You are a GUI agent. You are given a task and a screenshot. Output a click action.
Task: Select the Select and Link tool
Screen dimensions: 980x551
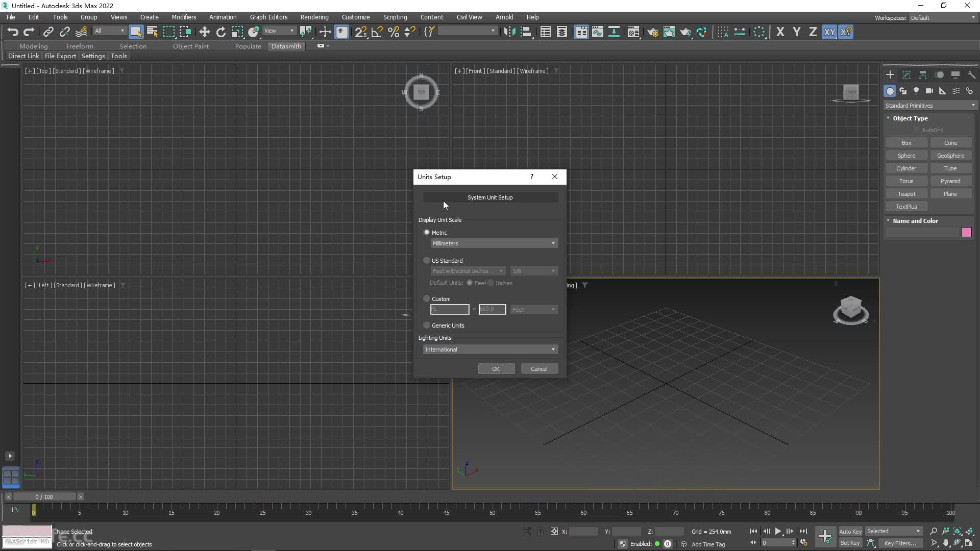coord(48,32)
